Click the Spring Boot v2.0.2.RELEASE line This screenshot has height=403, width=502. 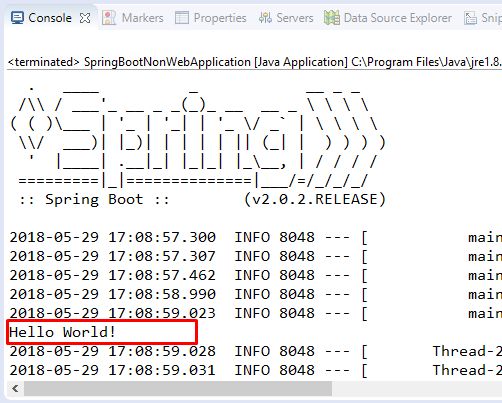pos(202,199)
